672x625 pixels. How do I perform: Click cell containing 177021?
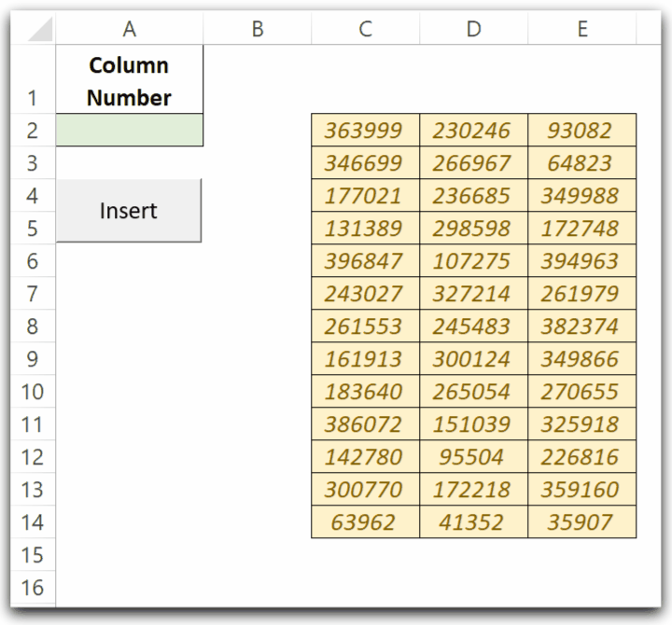coord(366,195)
